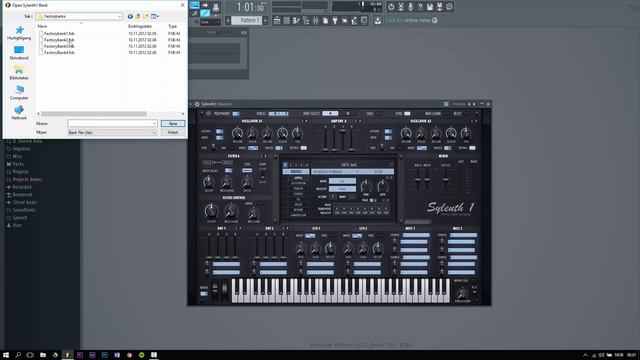The height and width of the screenshot is (360, 640).
Task: Open Biblioteker in the dialog sidebar
Action: [19, 73]
